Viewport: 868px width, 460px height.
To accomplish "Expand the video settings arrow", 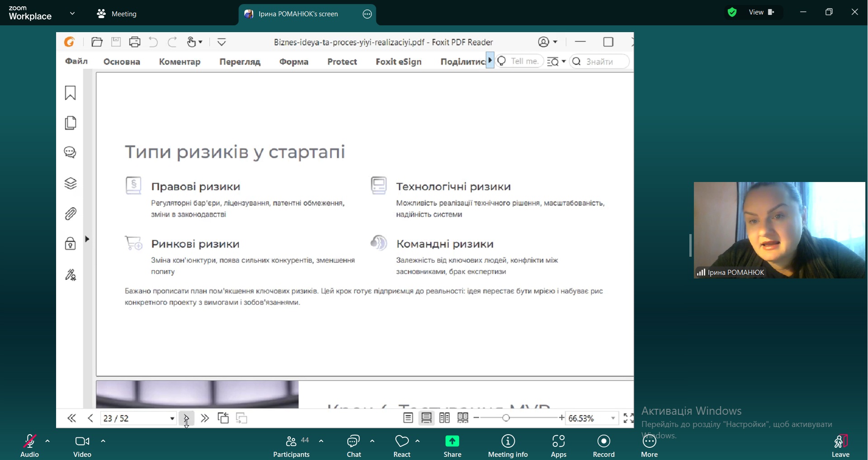I will tap(104, 441).
